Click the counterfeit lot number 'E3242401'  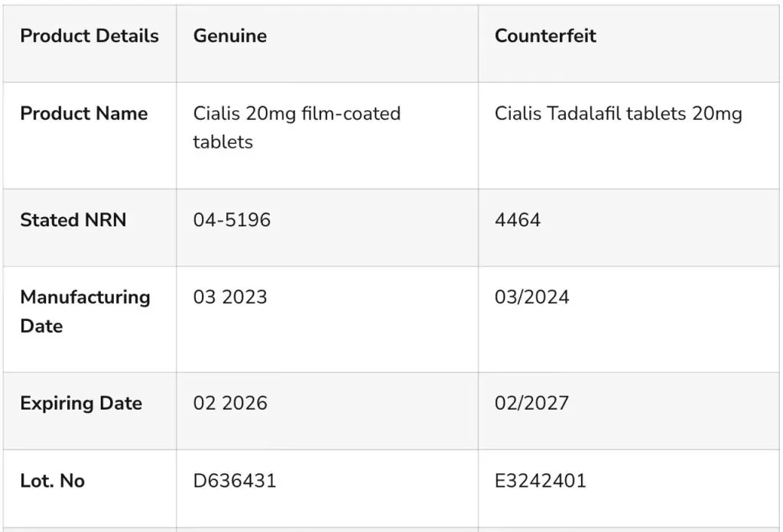tap(540, 481)
